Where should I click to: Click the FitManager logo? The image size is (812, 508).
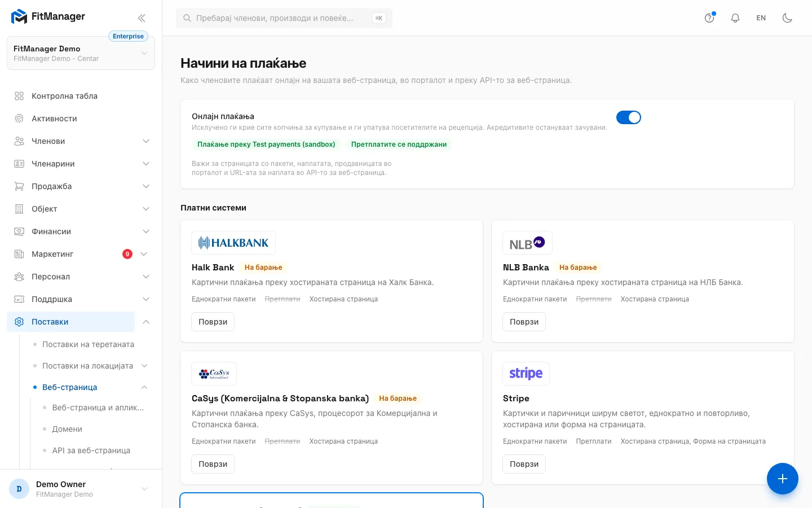coord(48,17)
